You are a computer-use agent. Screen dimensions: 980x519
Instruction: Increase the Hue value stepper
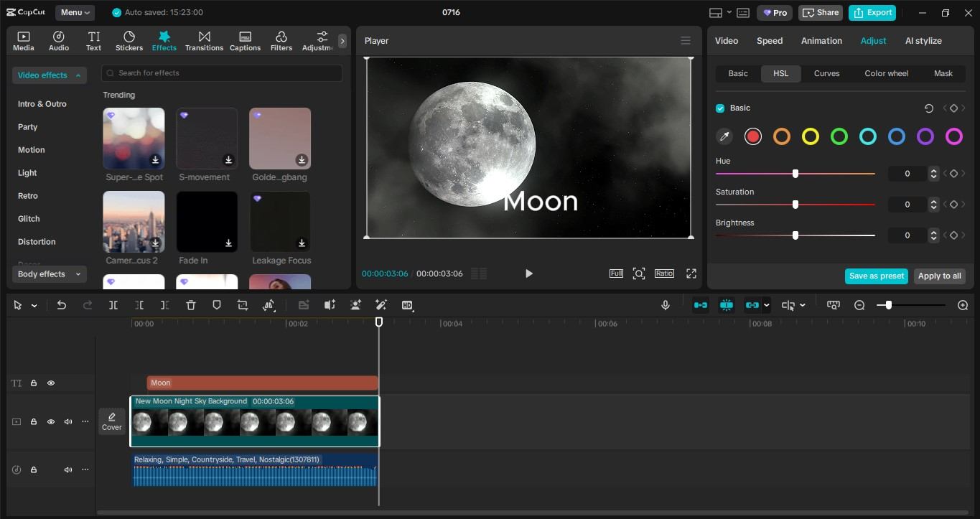tap(933, 171)
